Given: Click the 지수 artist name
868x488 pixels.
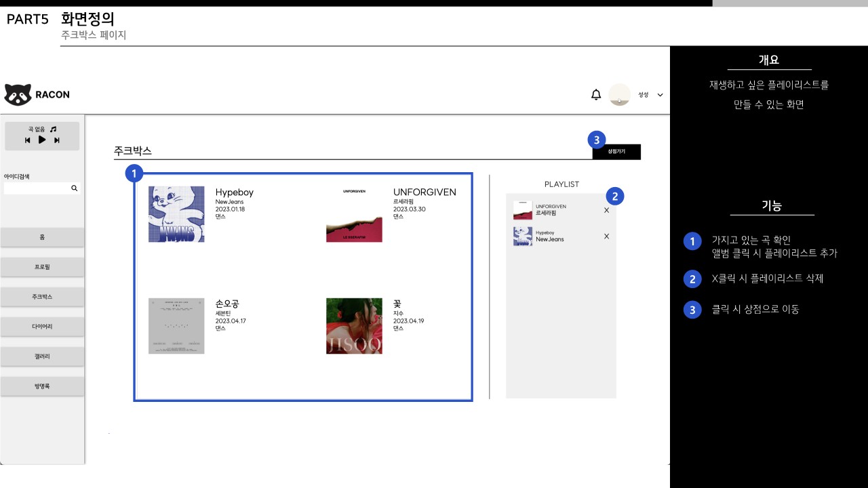Looking at the screenshot, I should pyautogui.click(x=398, y=314).
